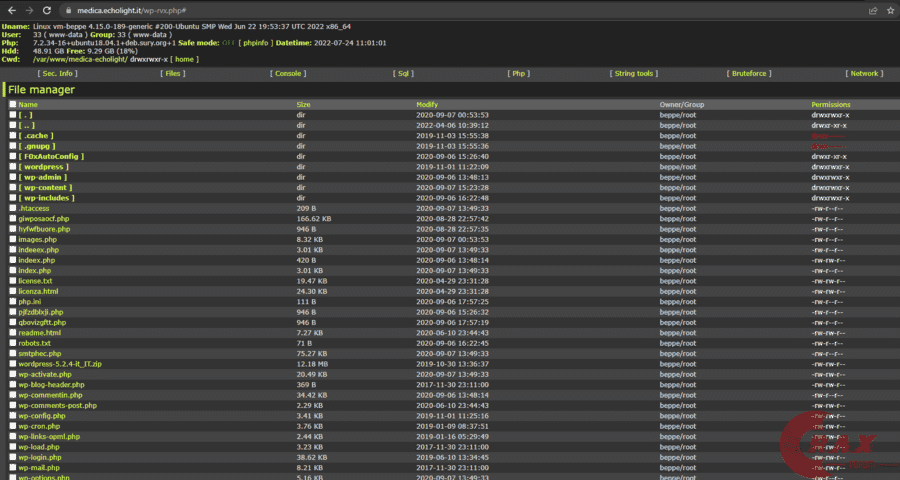Open the Bruteforce menu
Screen dimensions: 900x480
(749, 73)
